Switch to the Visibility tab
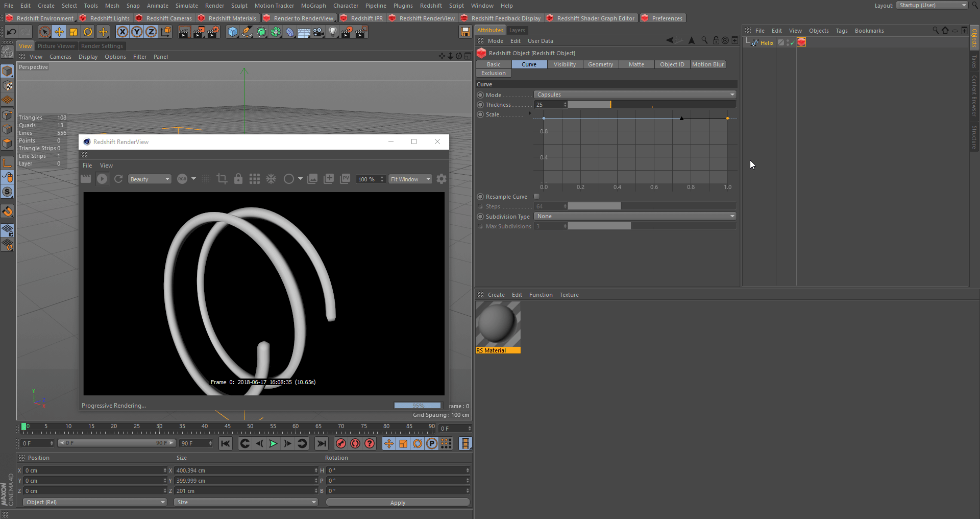The height and width of the screenshot is (519, 980). [565, 64]
